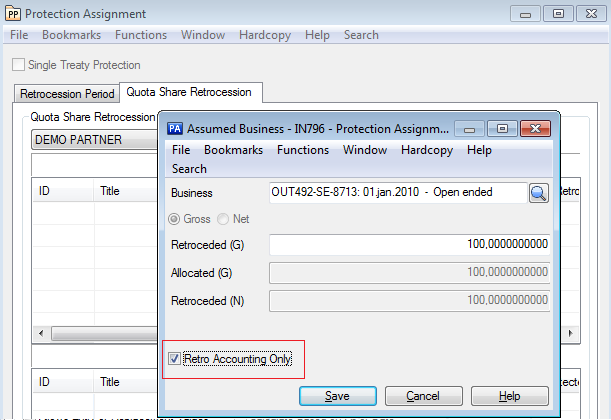Maximize the Assumed Business dialog
This screenshot has height=420, width=611.
point(502,129)
